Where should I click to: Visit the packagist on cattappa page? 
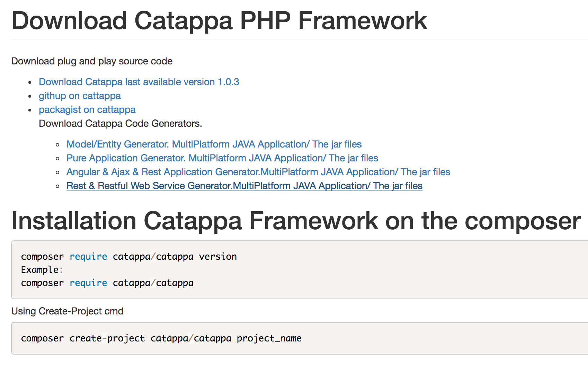[x=87, y=110]
